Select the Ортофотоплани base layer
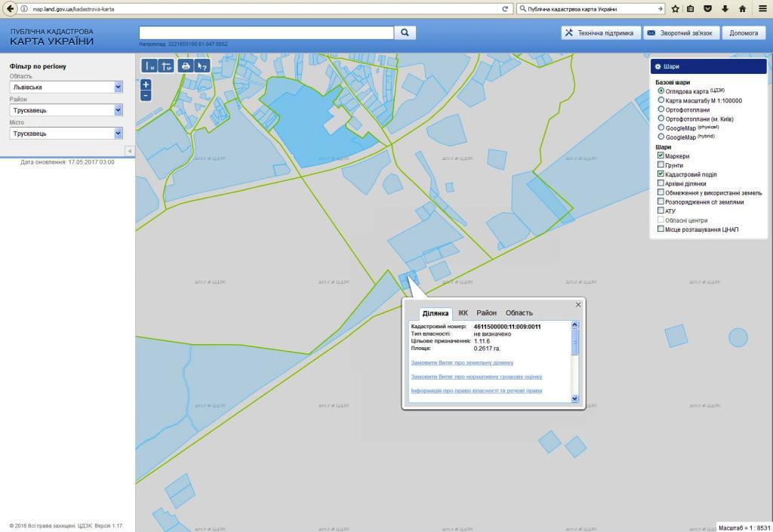This screenshot has width=773, height=532. pyautogui.click(x=661, y=109)
